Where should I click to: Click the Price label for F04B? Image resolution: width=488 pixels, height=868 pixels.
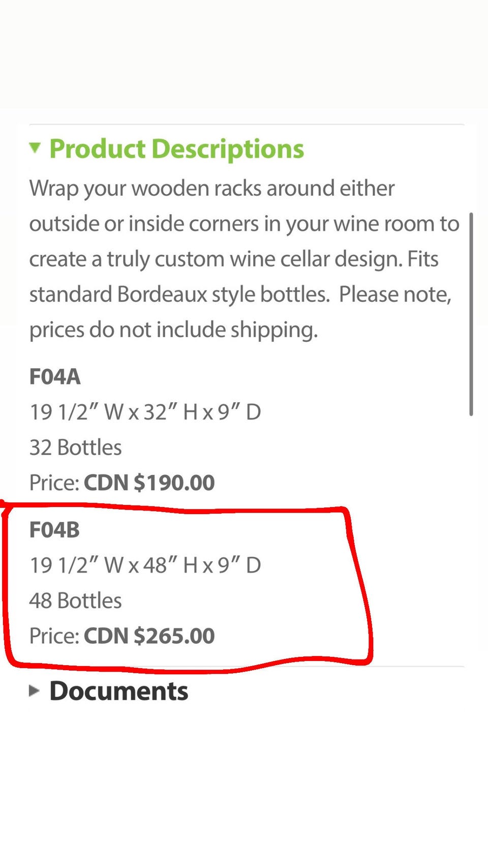[x=54, y=636]
